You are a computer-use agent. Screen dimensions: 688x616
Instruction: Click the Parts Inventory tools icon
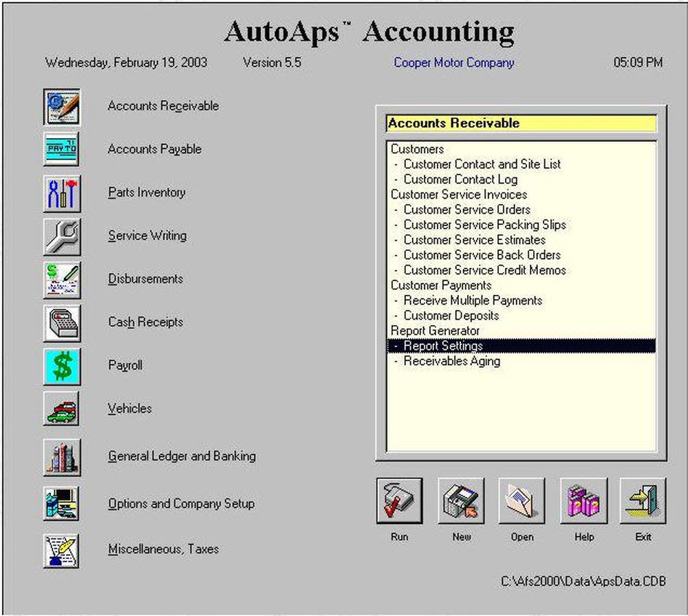62,193
